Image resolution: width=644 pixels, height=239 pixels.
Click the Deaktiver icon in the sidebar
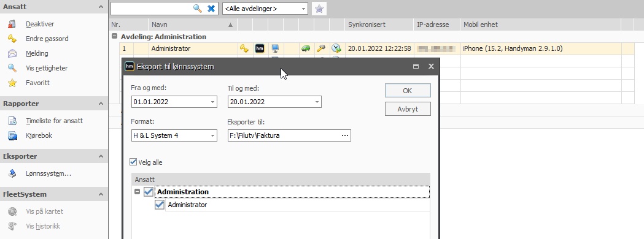12,24
